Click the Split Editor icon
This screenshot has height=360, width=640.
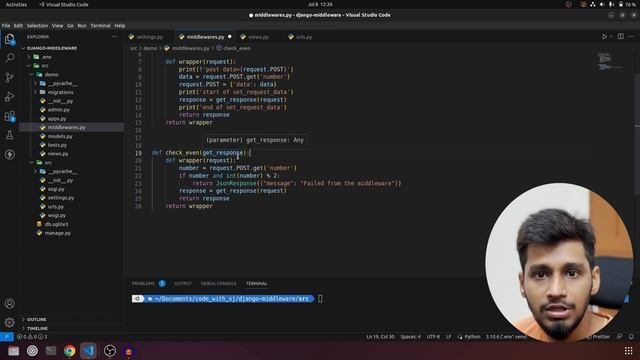620,37
